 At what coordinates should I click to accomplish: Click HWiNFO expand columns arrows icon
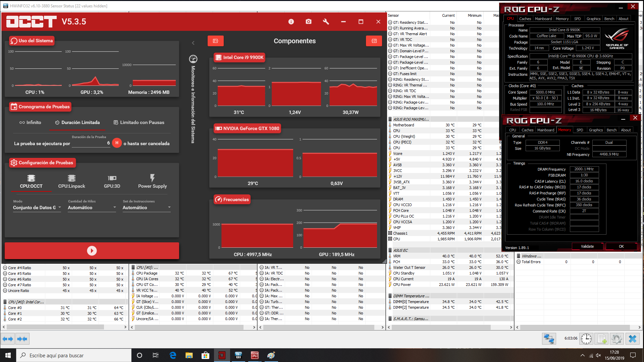8,339
